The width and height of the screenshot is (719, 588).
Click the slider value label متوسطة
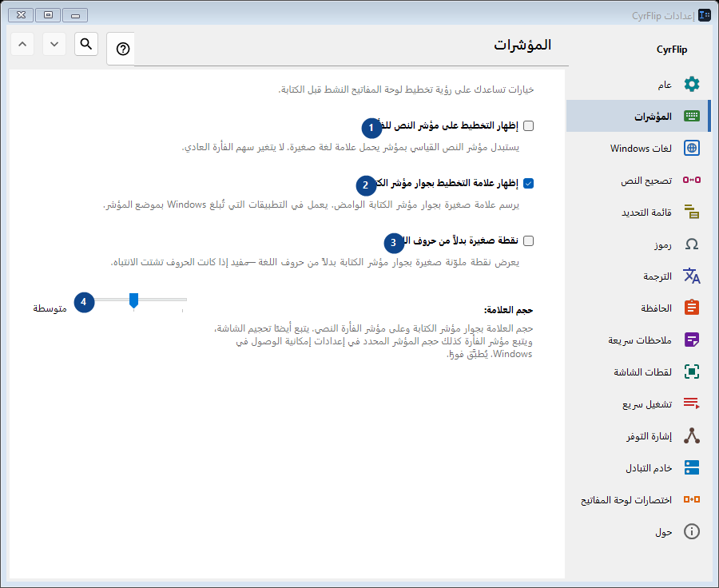(x=50, y=308)
